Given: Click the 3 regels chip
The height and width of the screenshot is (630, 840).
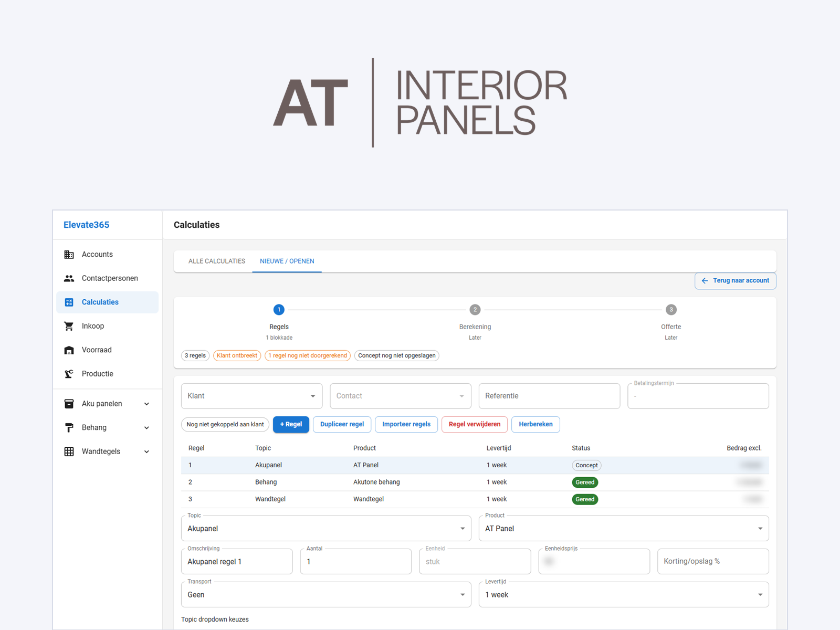Looking at the screenshot, I should tap(195, 356).
